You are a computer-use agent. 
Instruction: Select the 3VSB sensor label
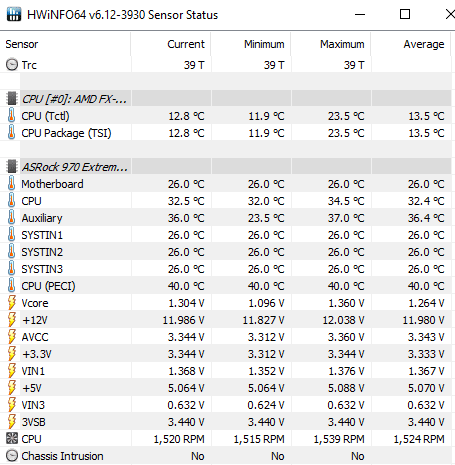(x=33, y=422)
